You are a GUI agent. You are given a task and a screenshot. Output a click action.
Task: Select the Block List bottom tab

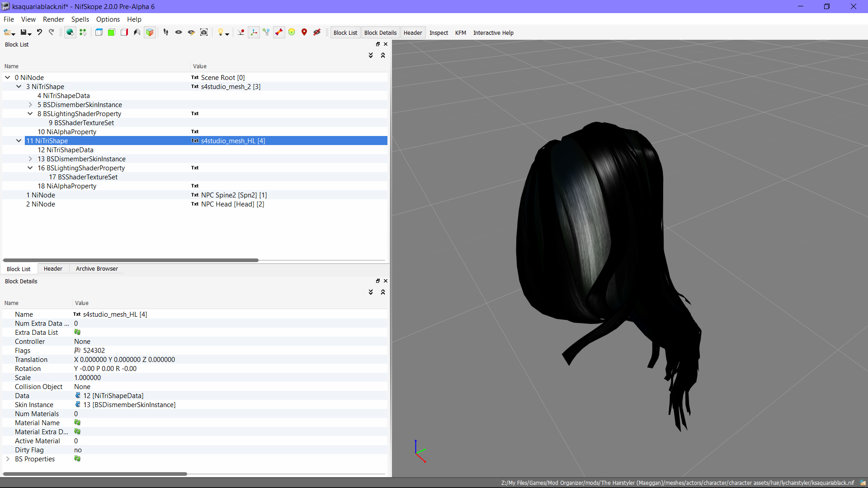[19, 269]
